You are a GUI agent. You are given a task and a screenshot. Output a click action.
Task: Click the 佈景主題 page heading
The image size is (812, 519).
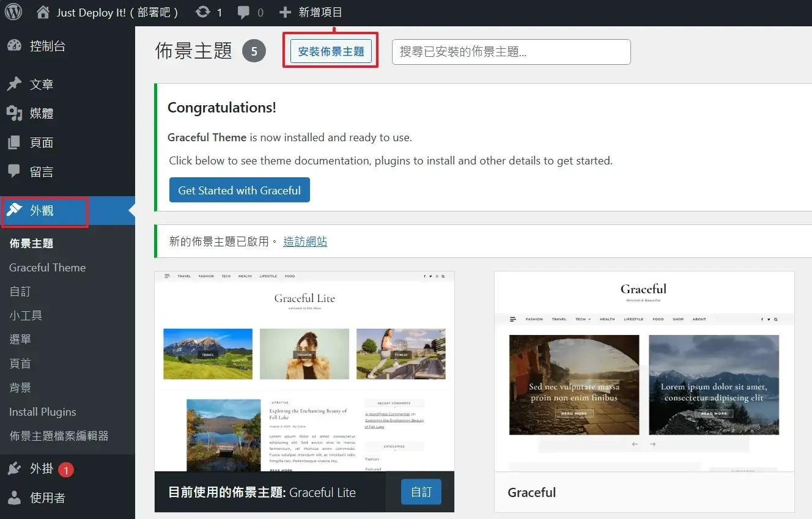(x=194, y=51)
